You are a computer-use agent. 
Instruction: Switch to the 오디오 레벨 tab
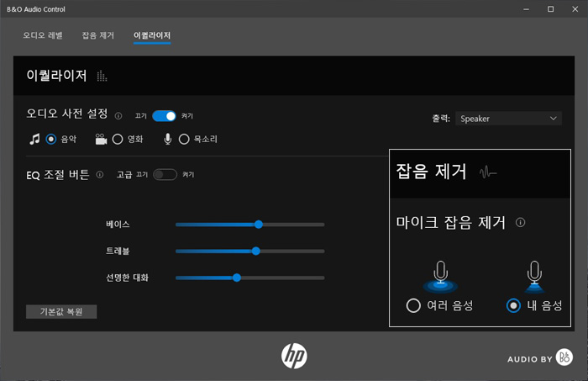pos(43,35)
